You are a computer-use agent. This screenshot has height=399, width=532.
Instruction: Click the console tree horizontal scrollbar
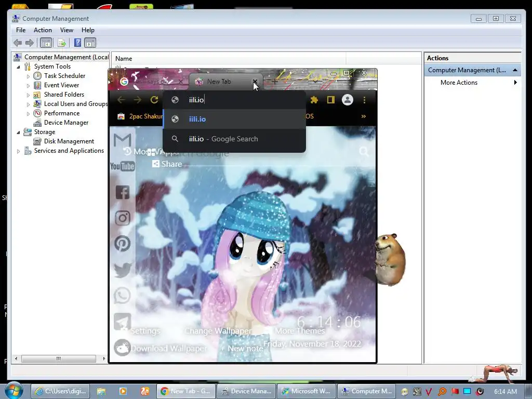tap(58, 358)
